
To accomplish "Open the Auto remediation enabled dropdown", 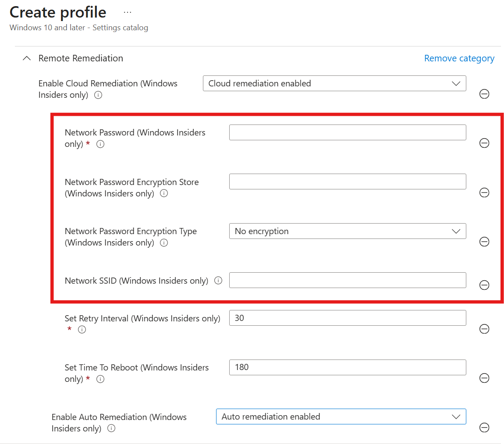I will pos(341,417).
